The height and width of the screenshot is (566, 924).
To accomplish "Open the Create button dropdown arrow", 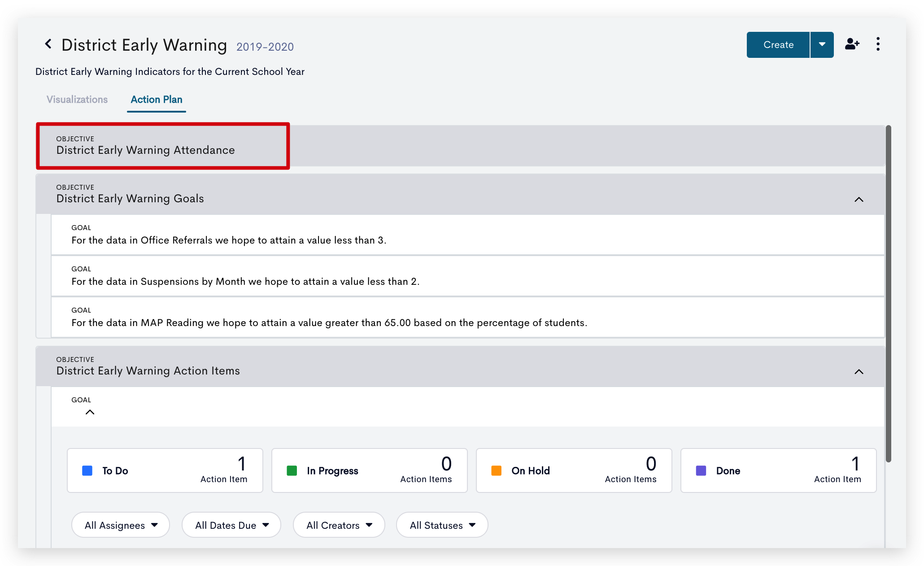I will (822, 44).
